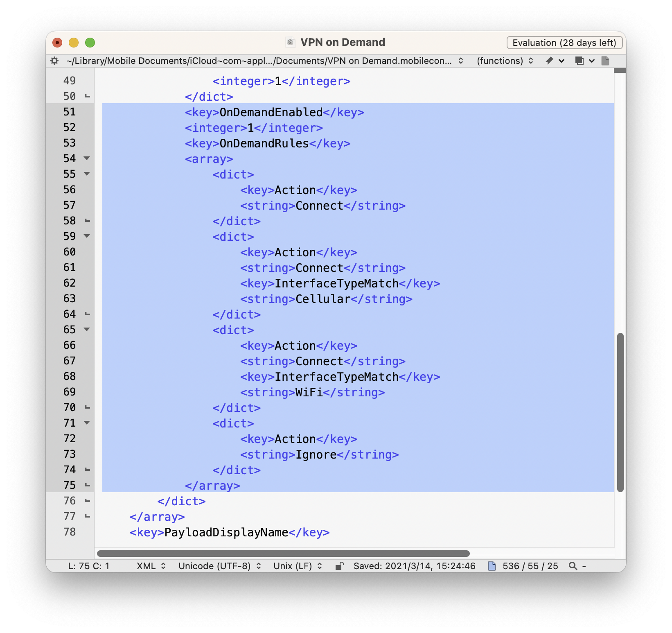The height and width of the screenshot is (633, 672).
Task: Click the Connect string on line 61
Action: coord(319,268)
